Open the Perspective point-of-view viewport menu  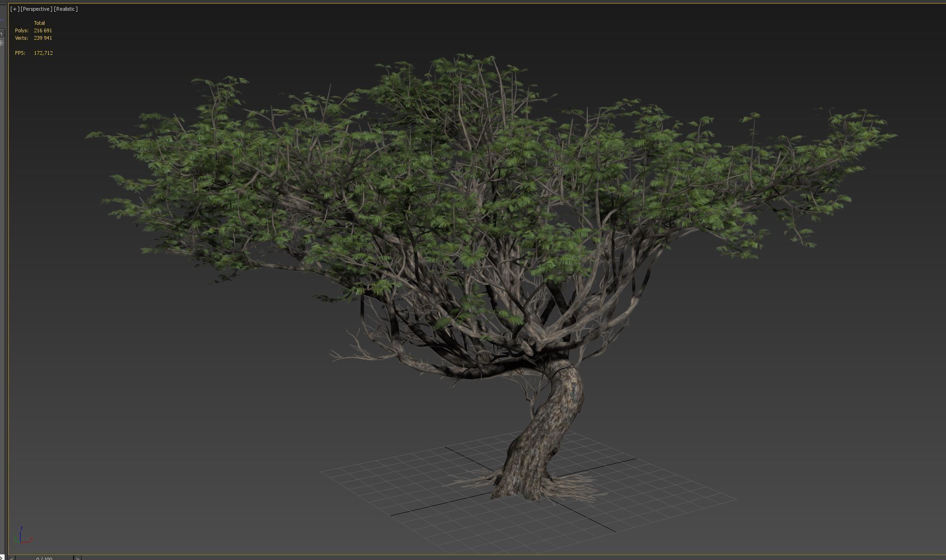pyautogui.click(x=36, y=9)
